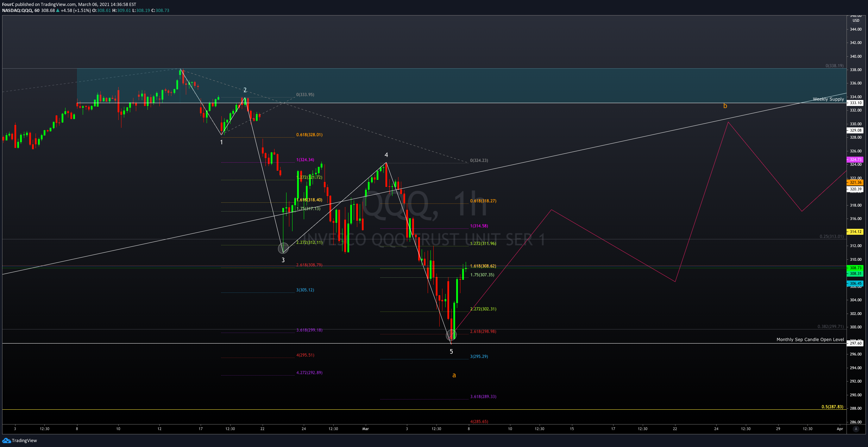Click the 'Mar' date on the time axis
The width and height of the screenshot is (868, 447).
(366, 429)
